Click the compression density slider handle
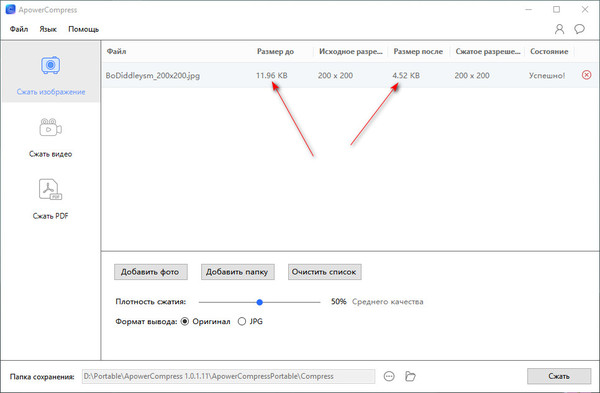The image size is (600, 393). [259, 302]
